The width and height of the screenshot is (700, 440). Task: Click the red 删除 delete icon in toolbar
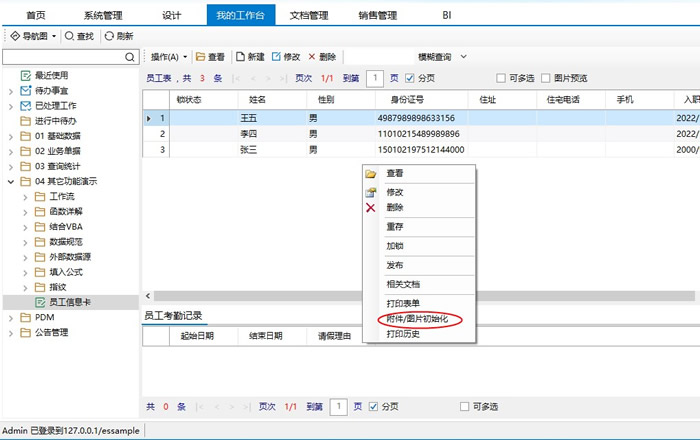click(312, 57)
